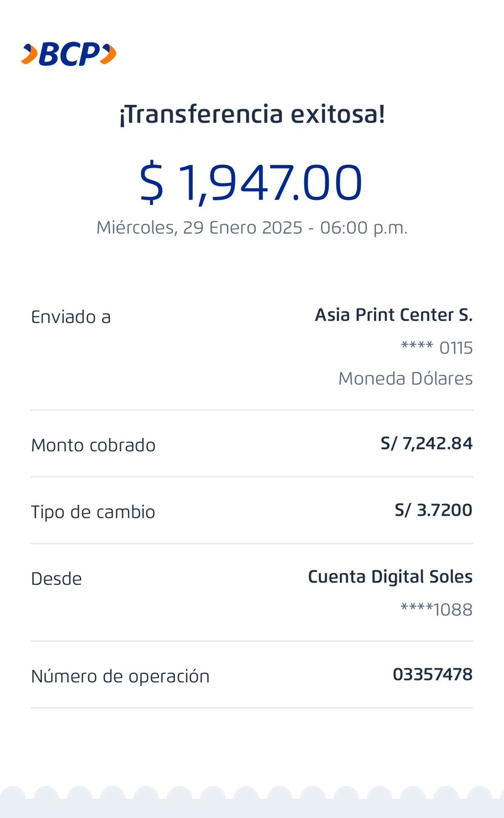Click the blue BCP letters in logo
The height and width of the screenshot is (818, 504).
pyautogui.click(x=70, y=54)
